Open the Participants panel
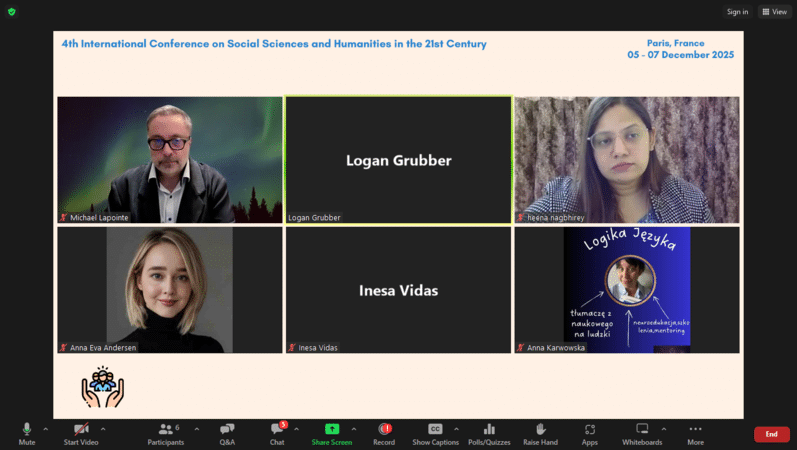Screen dimensions: 797x450 (165, 432)
